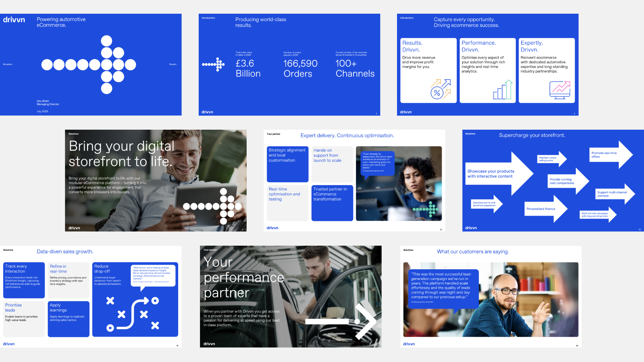Open the 'Data-driven sales growth' slide

91,297
